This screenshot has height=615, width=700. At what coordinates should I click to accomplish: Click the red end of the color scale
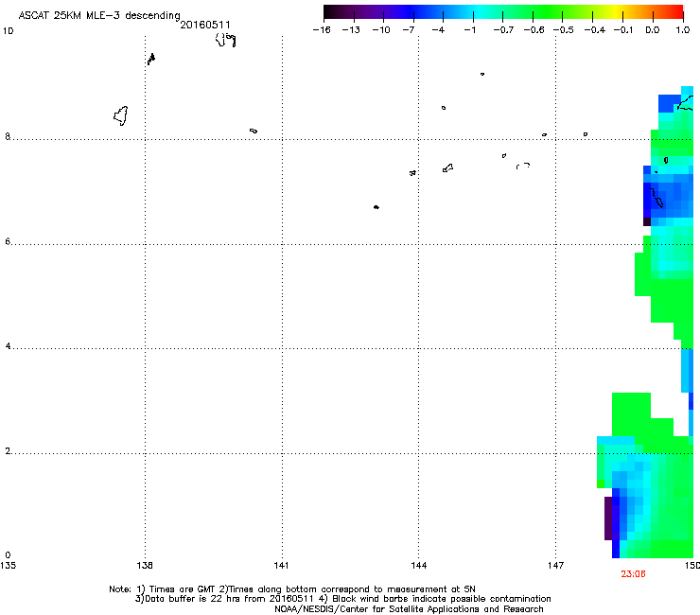click(x=674, y=11)
